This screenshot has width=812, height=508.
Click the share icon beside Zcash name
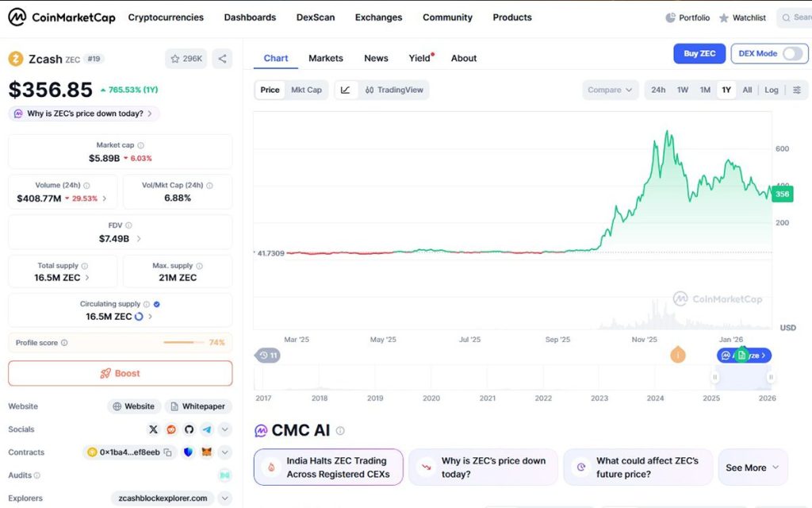tap(222, 58)
